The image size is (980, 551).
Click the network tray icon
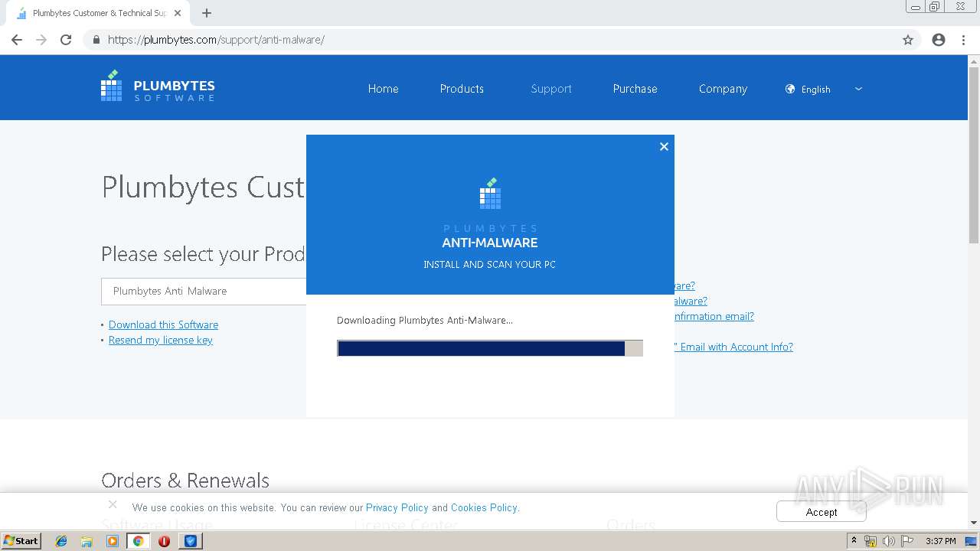(871, 541)
